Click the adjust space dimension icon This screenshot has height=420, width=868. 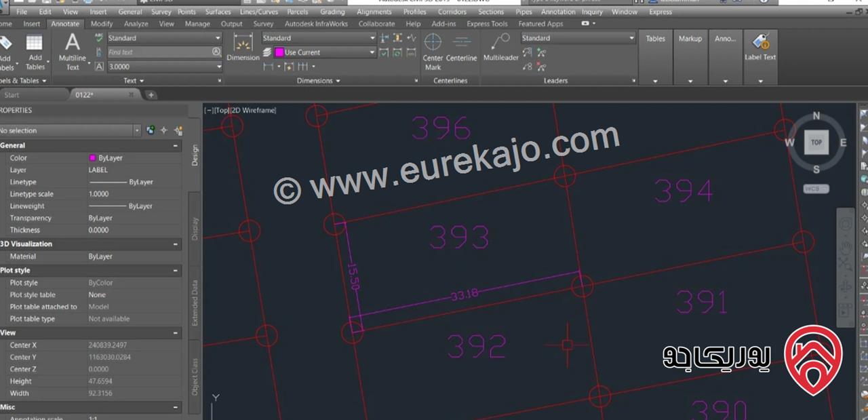coord(397,39)
